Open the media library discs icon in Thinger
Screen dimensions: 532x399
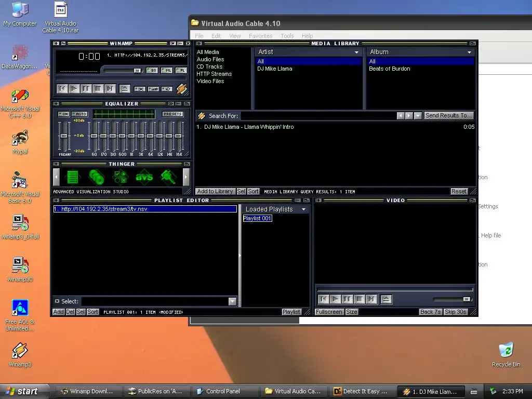point(97,177)
